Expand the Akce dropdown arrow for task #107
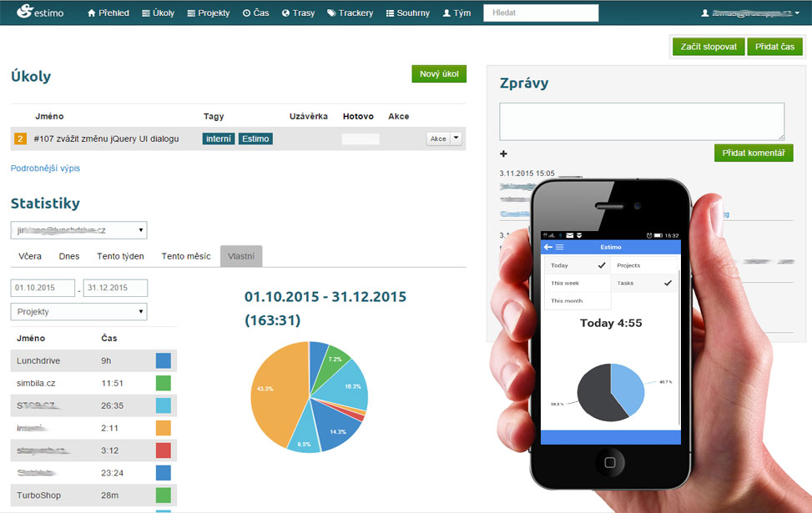Screen dimensions: 812x513 [456, 138]
